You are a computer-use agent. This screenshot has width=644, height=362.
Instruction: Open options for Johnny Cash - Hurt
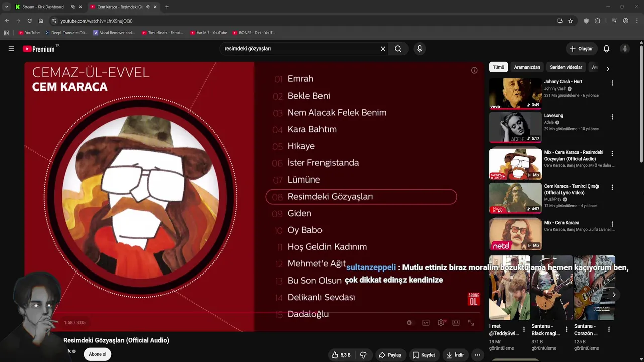[x=612, y=83]
